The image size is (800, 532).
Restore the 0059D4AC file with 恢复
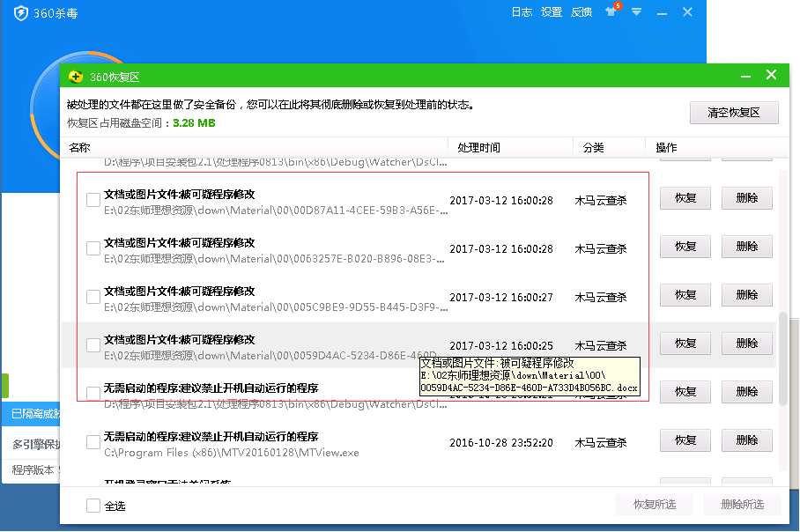[685, 344]
